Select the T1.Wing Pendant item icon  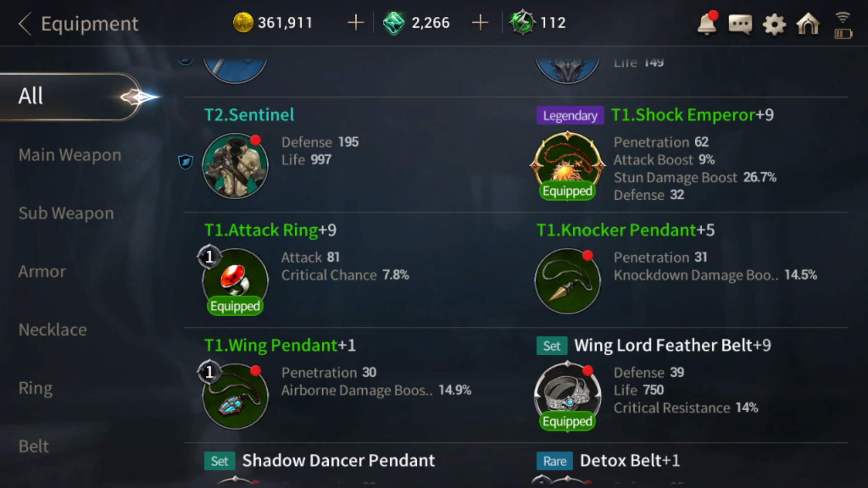(x=235, y=396)
